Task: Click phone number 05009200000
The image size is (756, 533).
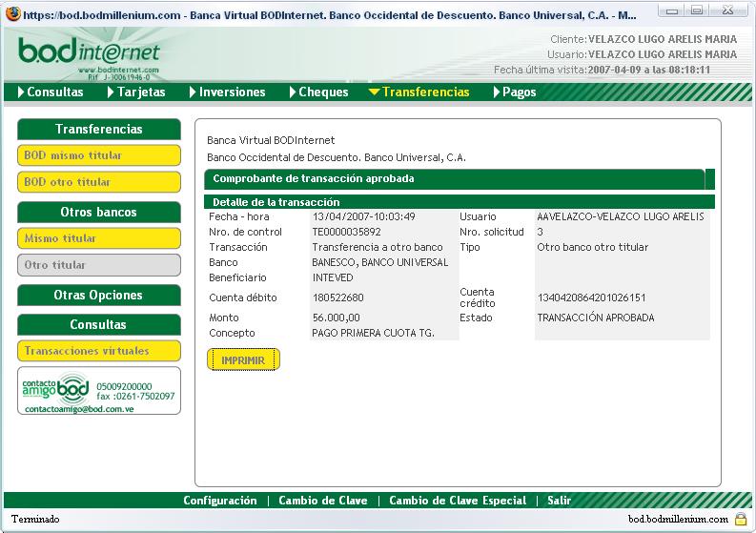Action: coord(124,386)
